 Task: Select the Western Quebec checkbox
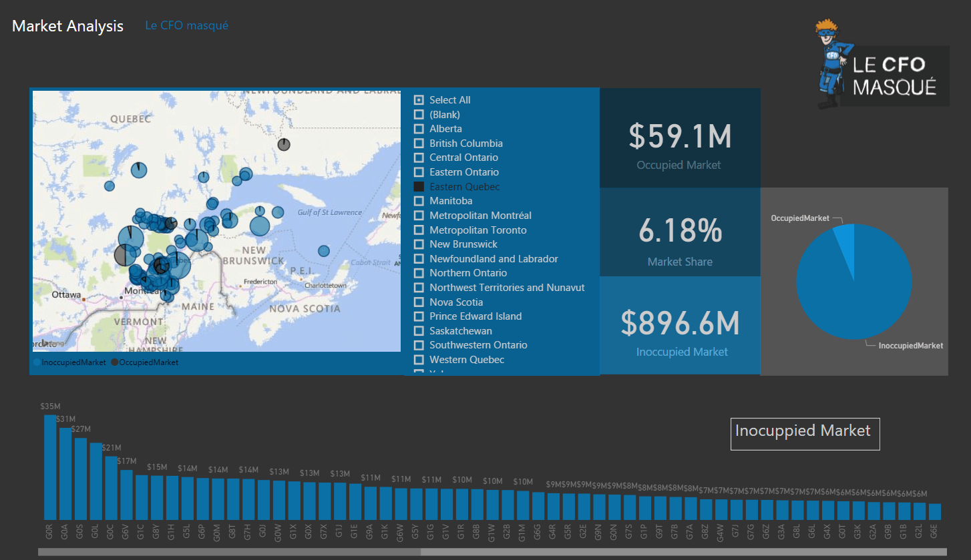419,360
